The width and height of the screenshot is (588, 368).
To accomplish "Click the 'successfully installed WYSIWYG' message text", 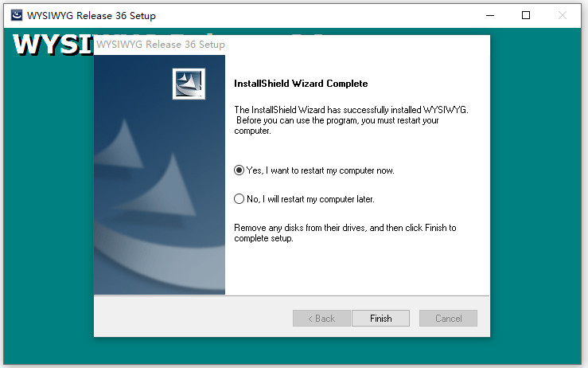I will pyautogui.click(x=351, y=120).
